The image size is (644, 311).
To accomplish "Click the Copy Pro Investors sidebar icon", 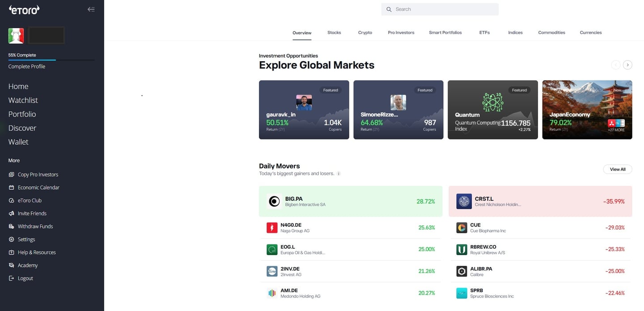I will (x=12, y=175).
